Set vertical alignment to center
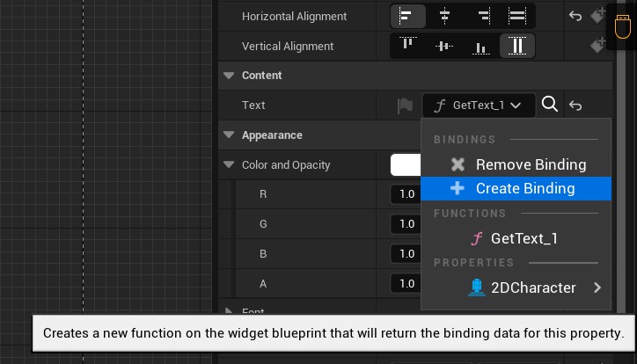 pyautogui.click(x=444, y=46)
